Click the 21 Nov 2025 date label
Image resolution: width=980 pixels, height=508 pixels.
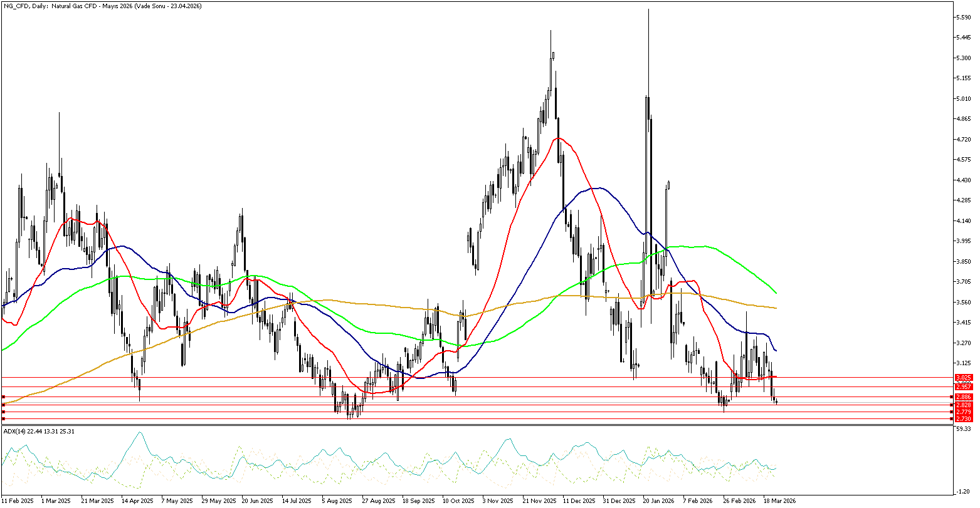click(x=539, y=501)
